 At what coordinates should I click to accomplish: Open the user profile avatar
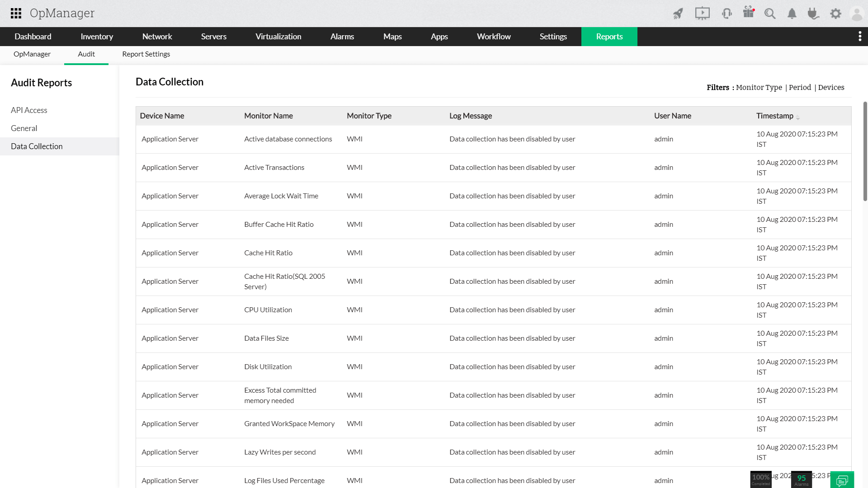(857, 14)
